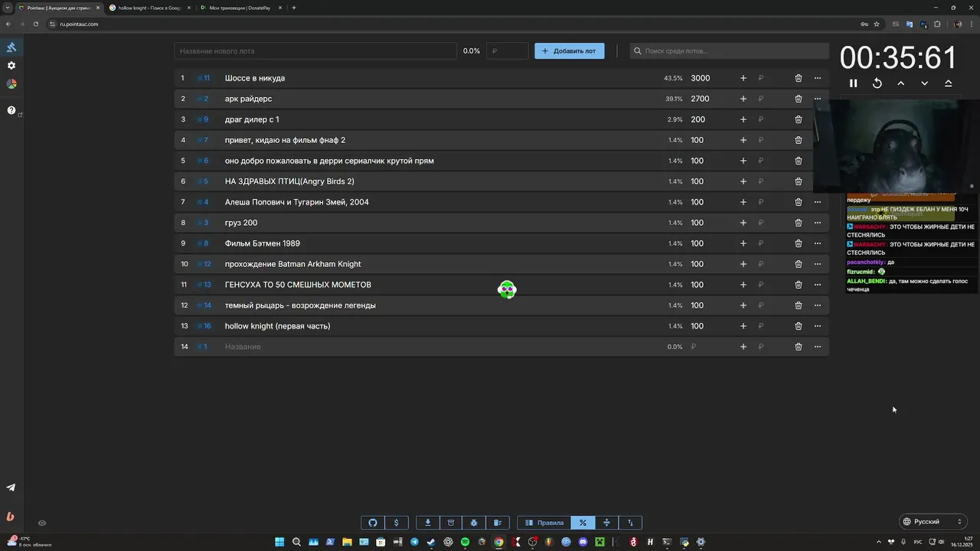The image size is (980, 551).
Task: Open Steam from the taskbar
Action: click(x=431, y=542)
